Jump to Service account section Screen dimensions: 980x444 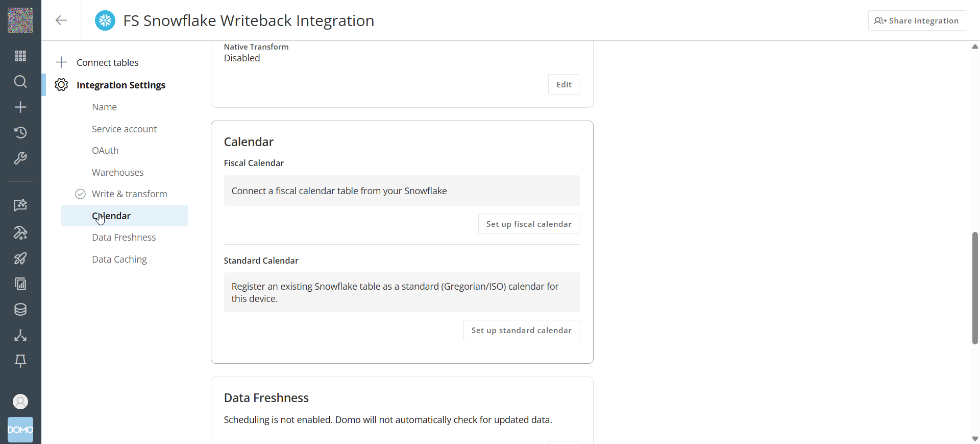(x=125, y=129)
